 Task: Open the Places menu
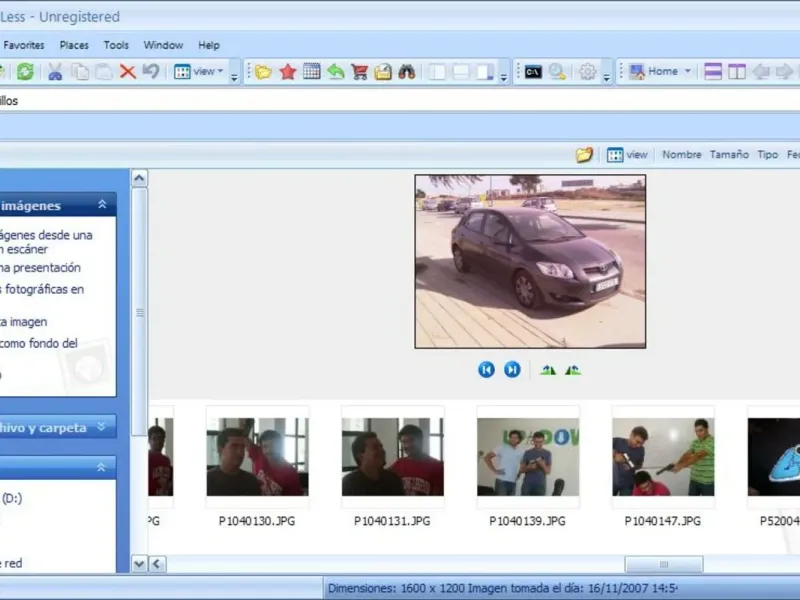74,45
